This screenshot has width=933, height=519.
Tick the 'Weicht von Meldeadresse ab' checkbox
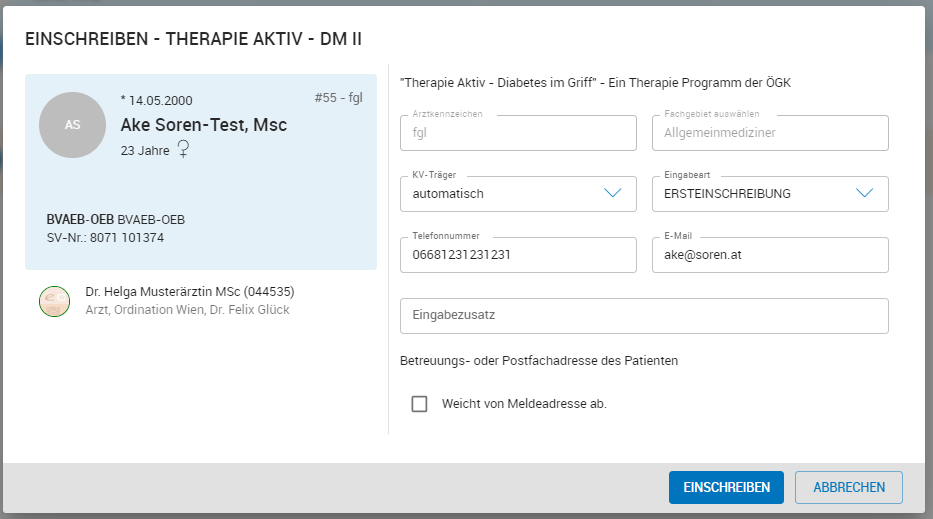coord(419,404)
